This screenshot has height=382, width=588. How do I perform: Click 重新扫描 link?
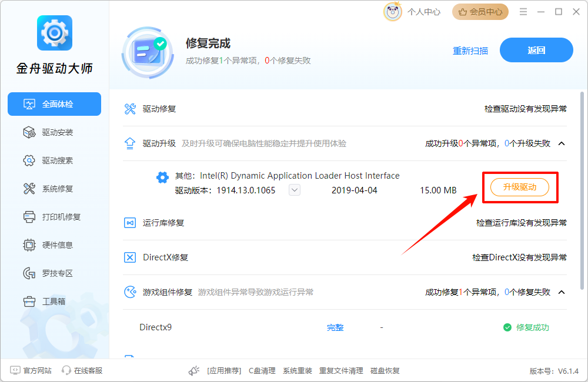(x=470, y=51)
